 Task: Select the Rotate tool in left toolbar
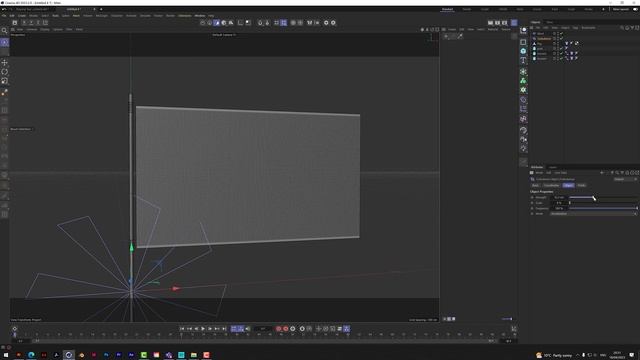[x=4, y=72]
